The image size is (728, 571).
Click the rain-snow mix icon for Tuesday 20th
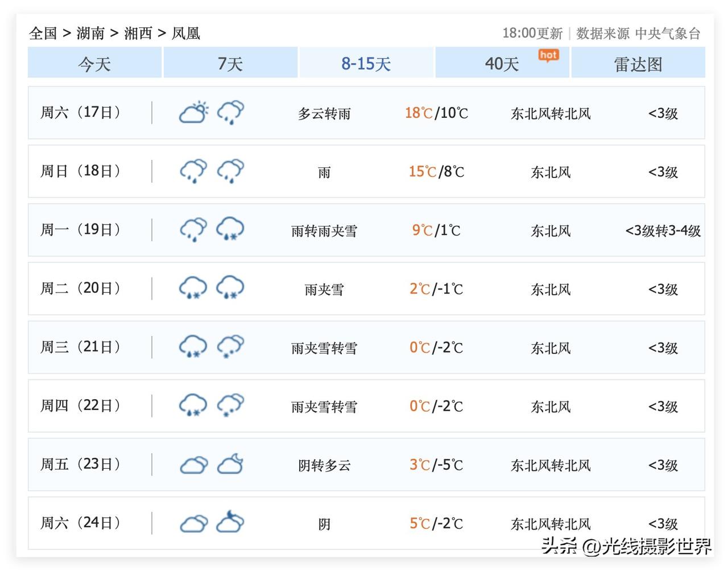click(192, 288)
